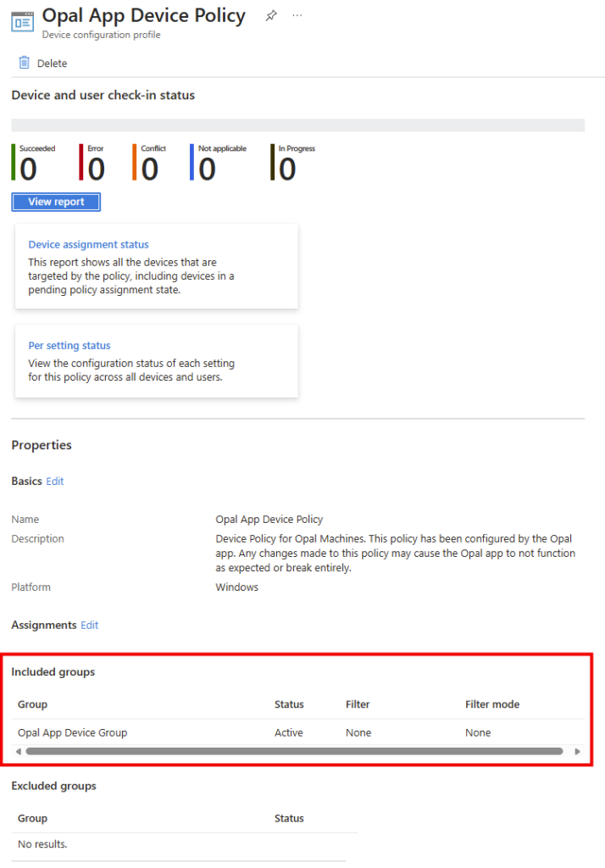Sort by Group column in Included groups
This screenshot has height=868, width=605.
tap(32, 704)
